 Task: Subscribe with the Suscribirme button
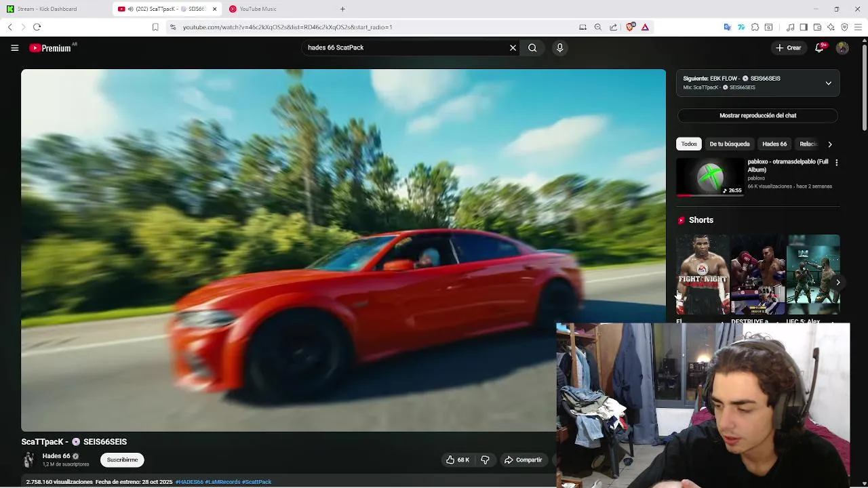point(122,460)
